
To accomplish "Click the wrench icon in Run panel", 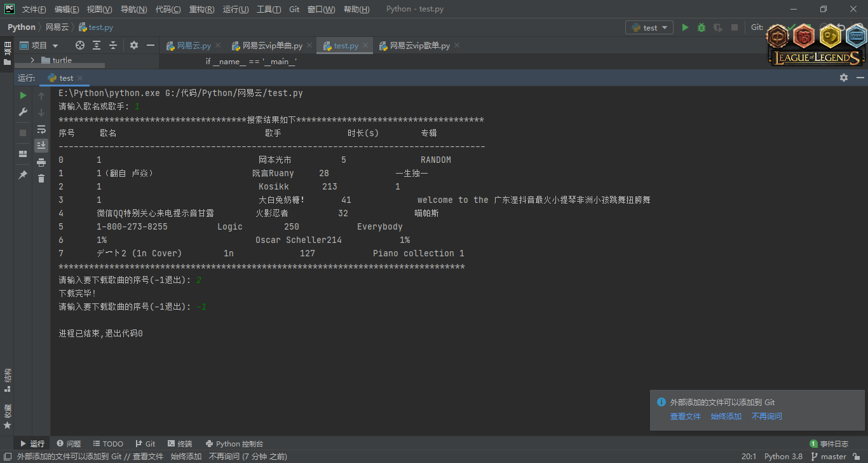I will (x=23, y=112).
